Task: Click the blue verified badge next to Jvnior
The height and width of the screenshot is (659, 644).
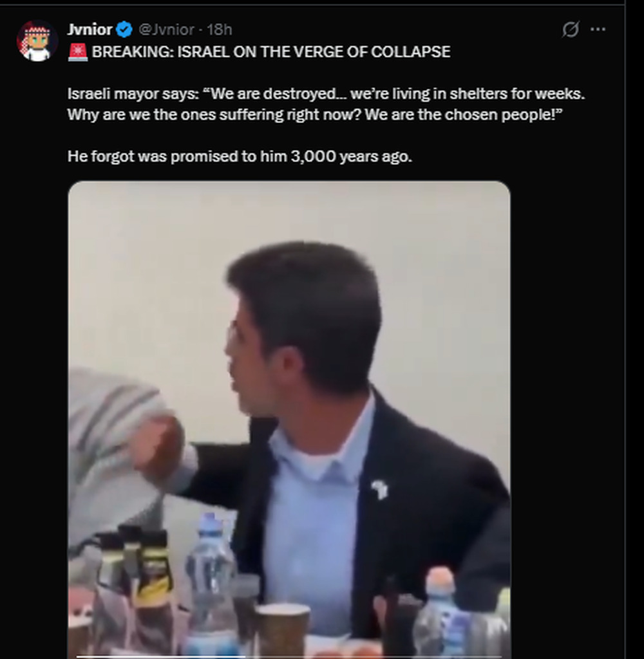Action: click(126, 30)
